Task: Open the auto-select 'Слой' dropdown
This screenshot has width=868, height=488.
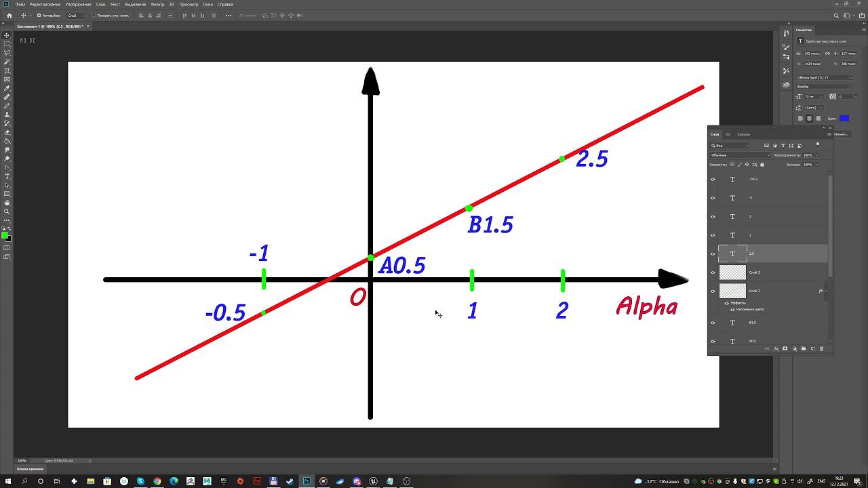Action: tap(76, 16)
